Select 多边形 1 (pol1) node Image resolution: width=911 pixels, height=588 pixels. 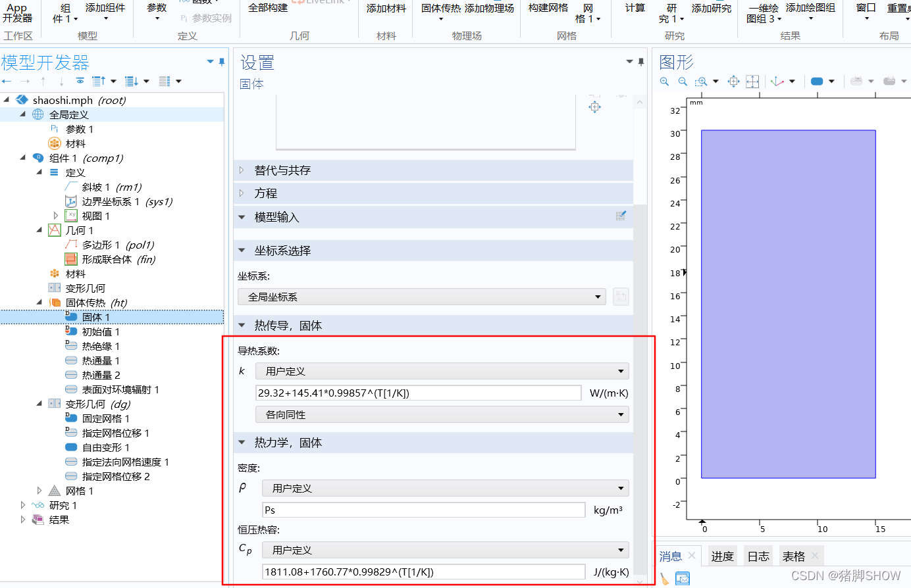click(118, 245)
